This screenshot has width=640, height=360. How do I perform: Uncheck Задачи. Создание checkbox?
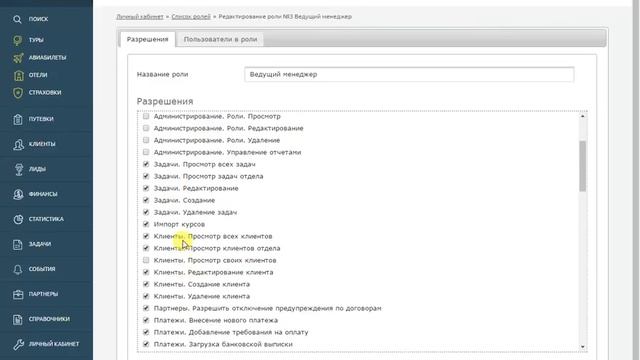tap(146, 200)
